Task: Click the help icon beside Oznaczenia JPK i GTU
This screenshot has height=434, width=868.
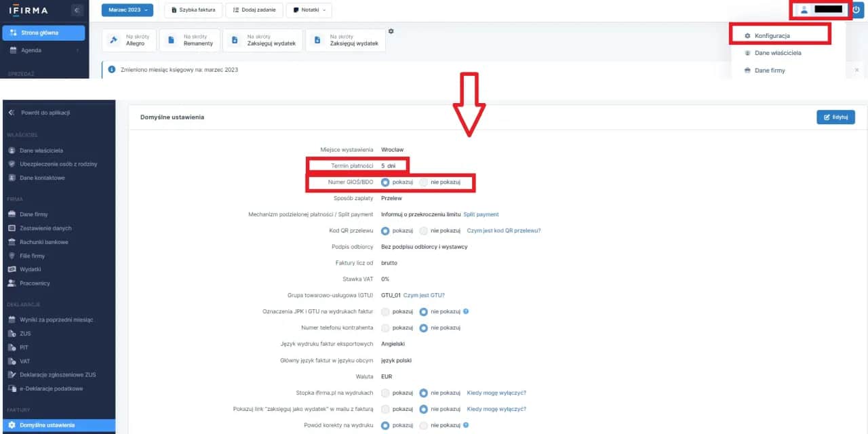Action: (465, 311)
